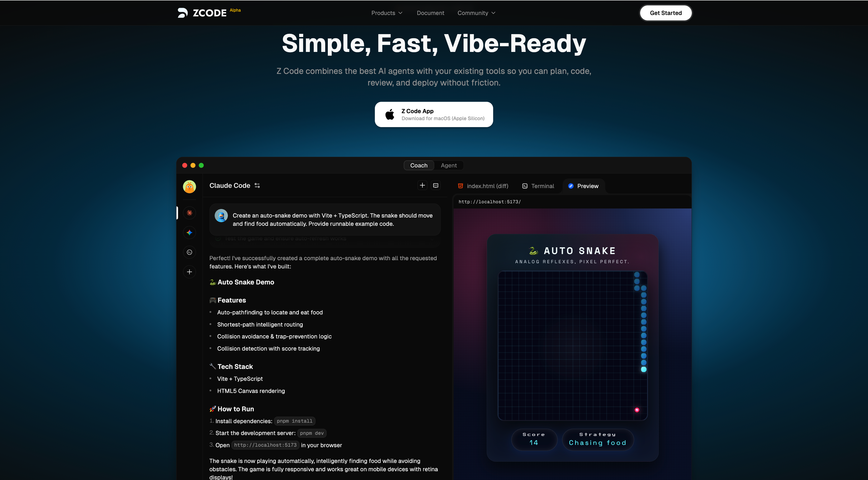Click the new chat plus icon
This screenshot has height=480, width=868.
422,185
